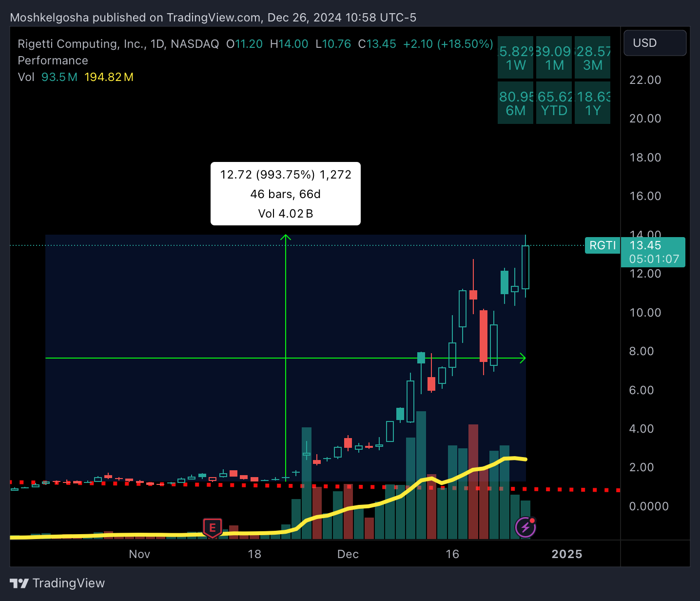Screen dimensions: 700x601
Task: Click the Nov date label on time axis
Action: click(x=139, y=554)
